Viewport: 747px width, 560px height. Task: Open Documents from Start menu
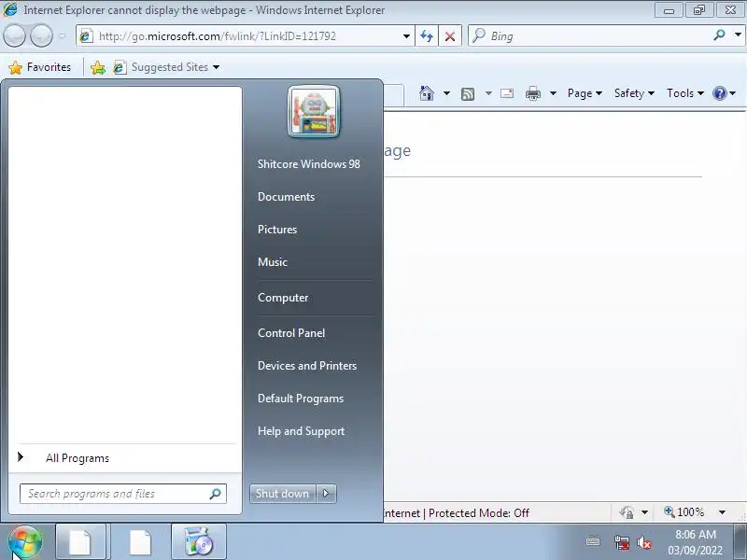[286, 197]
